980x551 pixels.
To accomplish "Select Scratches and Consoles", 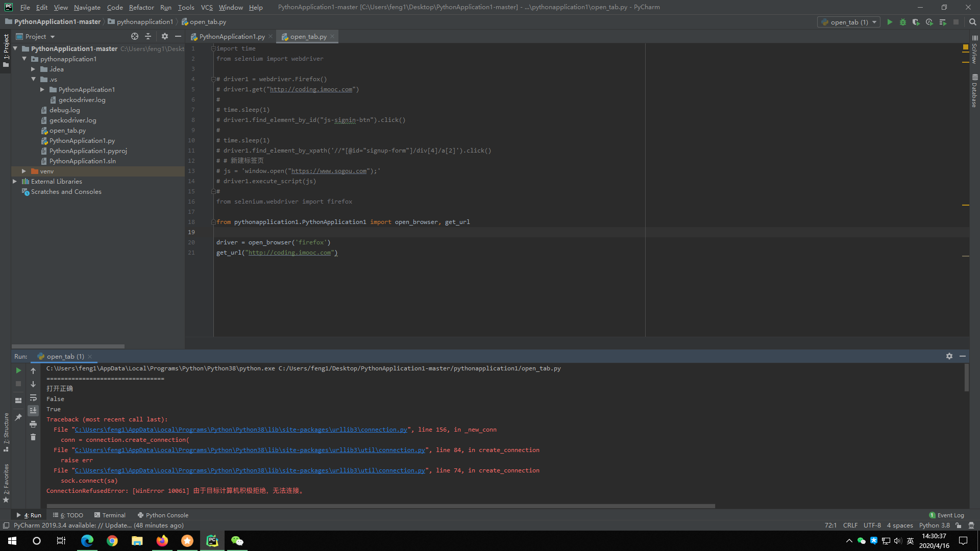I will pyautogui.click(x=66, y=191).
